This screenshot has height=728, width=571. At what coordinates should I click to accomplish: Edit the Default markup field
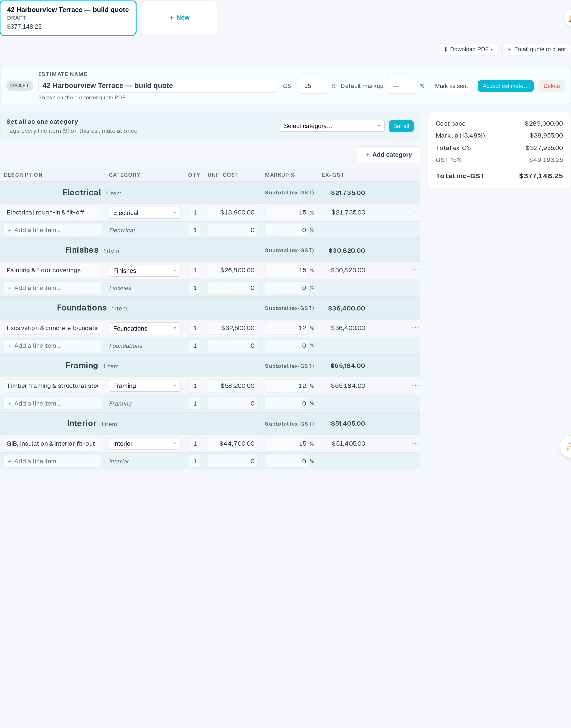tap(402, 86)
